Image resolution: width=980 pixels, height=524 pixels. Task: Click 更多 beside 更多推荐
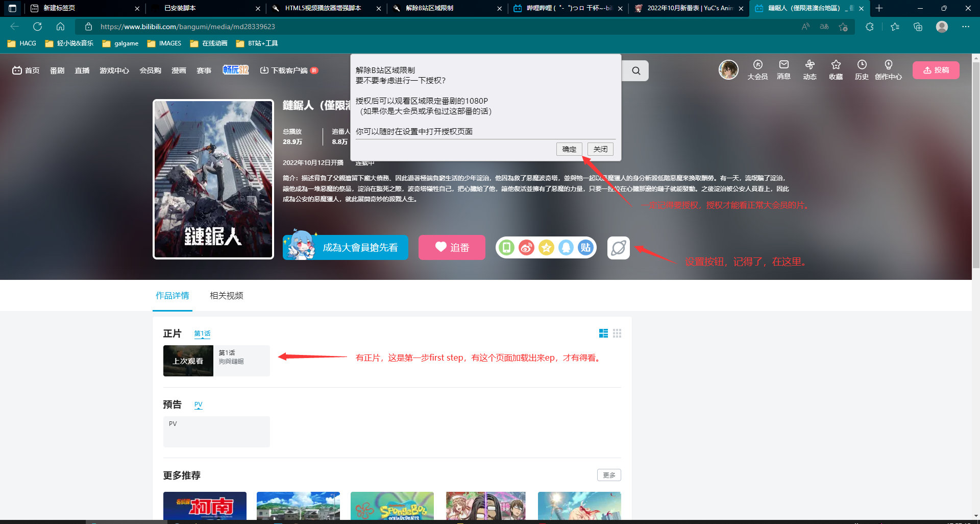point(609,475)
